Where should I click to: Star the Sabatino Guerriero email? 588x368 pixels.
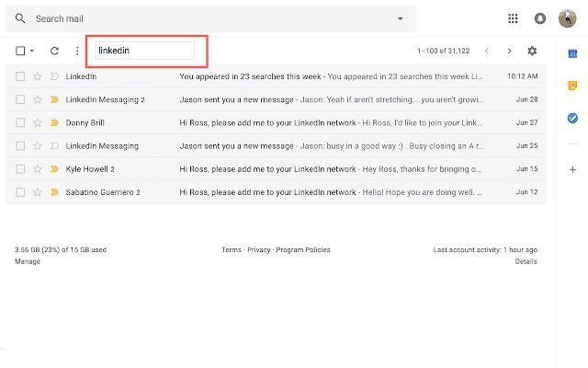(37, 192)
